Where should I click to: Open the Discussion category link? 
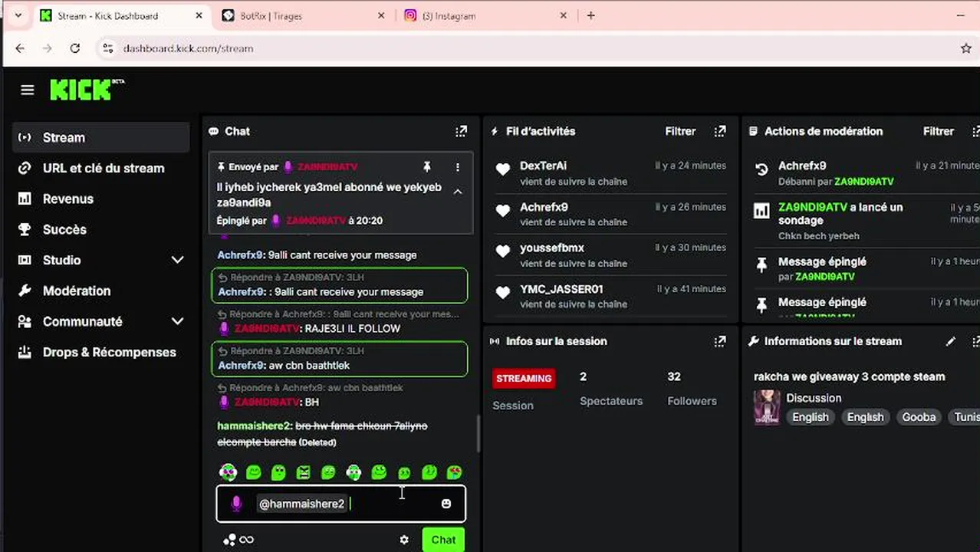point(814,398)
